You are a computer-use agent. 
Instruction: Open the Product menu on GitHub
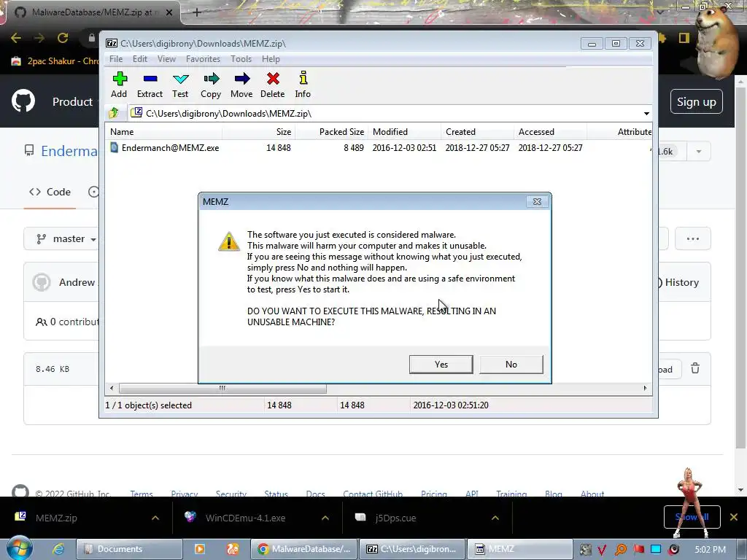click(72, 101)
